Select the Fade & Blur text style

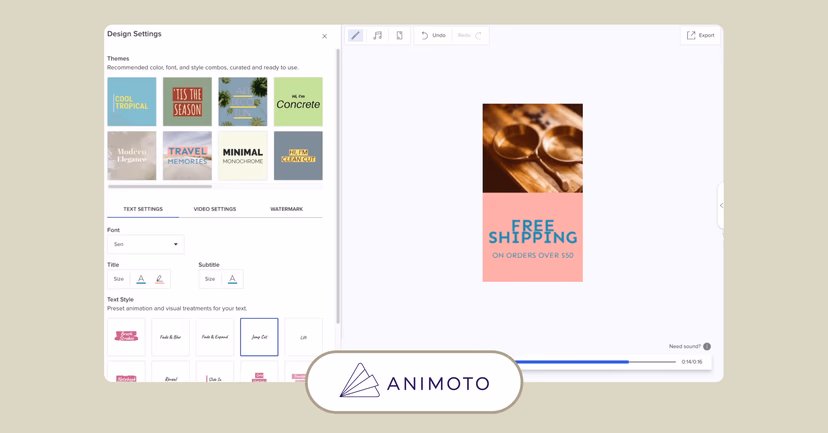pyautogui.click(x=171, y=337)
